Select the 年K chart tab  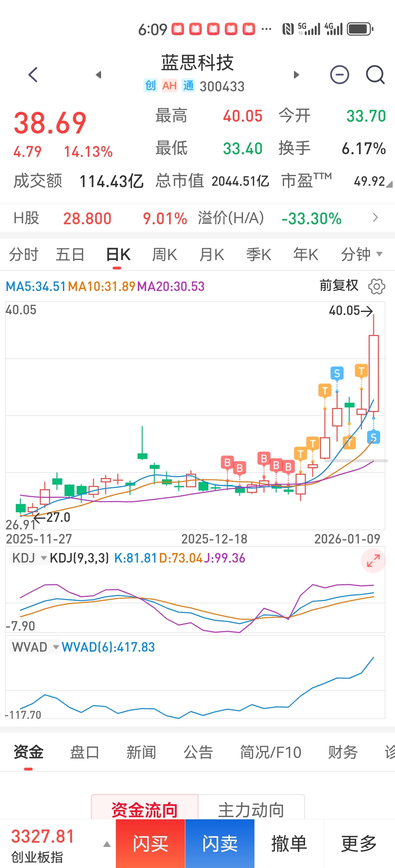[305, 254]
